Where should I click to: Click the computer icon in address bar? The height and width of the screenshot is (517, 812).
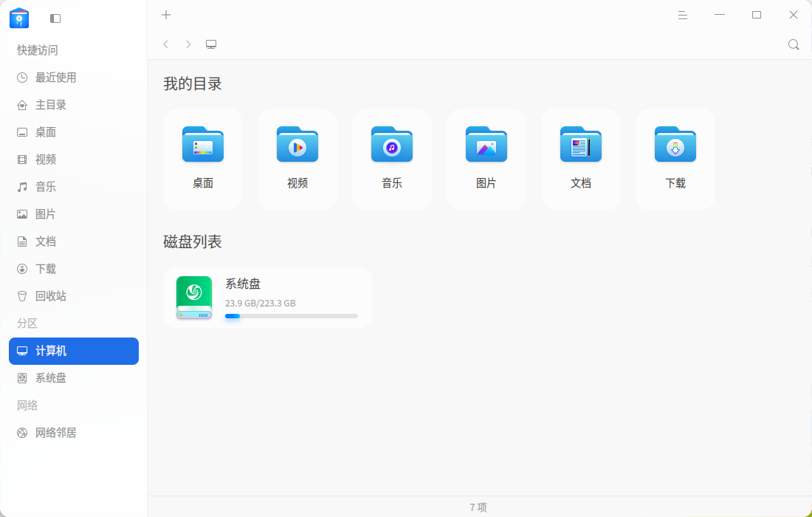[x=211, y=44]
